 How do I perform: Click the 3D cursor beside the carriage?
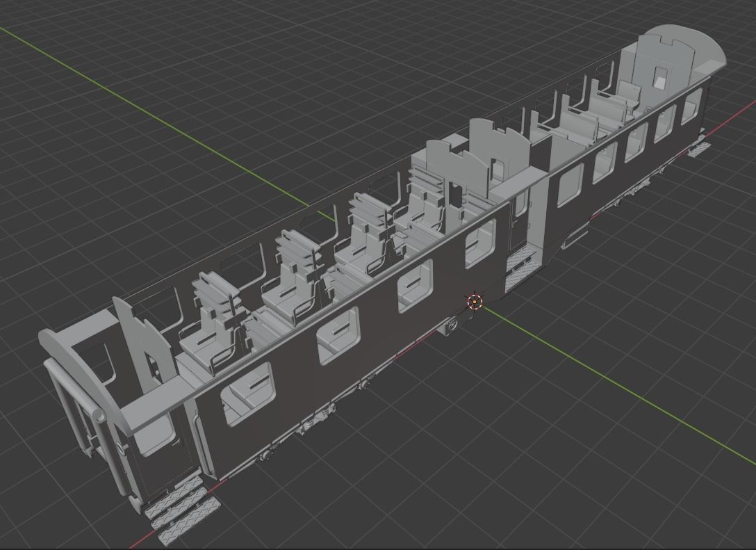[475, 302]
